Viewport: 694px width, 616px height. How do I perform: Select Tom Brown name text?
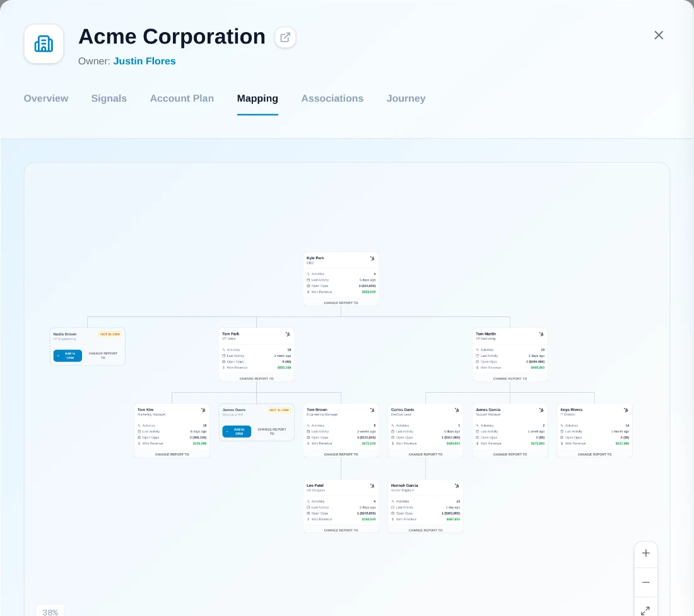click(x=317, y=409)
